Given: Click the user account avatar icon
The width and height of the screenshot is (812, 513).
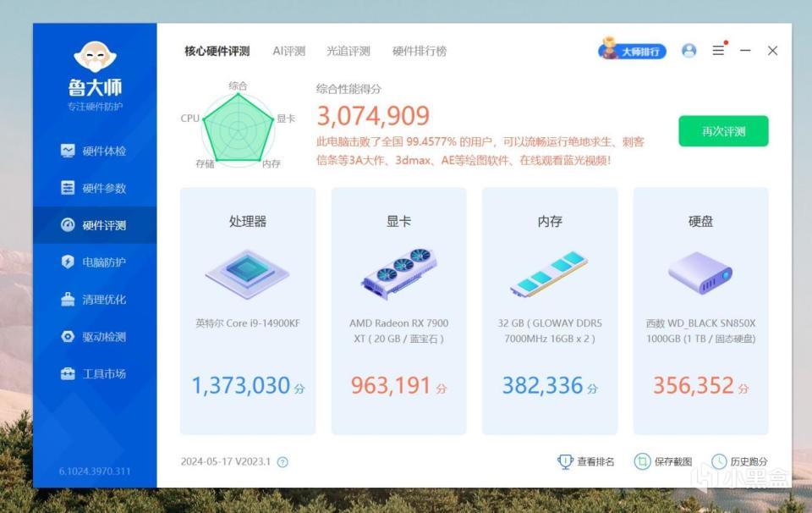Looking at the screenshot, I should click(689, 51).
